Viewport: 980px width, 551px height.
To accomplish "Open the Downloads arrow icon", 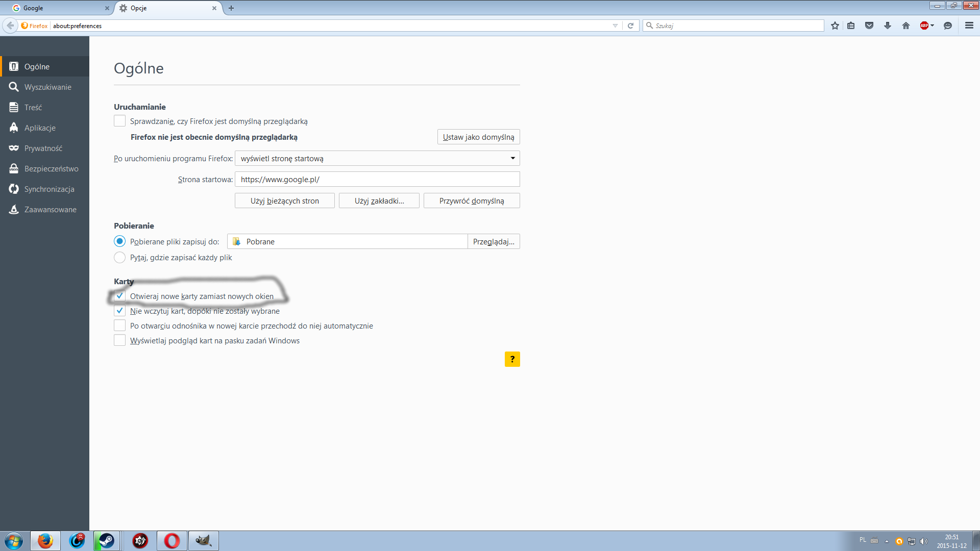I will 888,26.
